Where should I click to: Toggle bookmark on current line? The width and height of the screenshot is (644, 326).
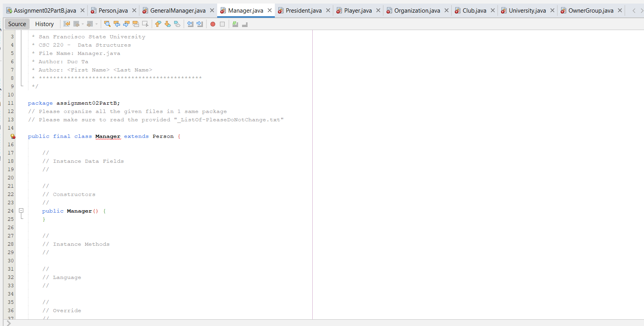point(177,24)
